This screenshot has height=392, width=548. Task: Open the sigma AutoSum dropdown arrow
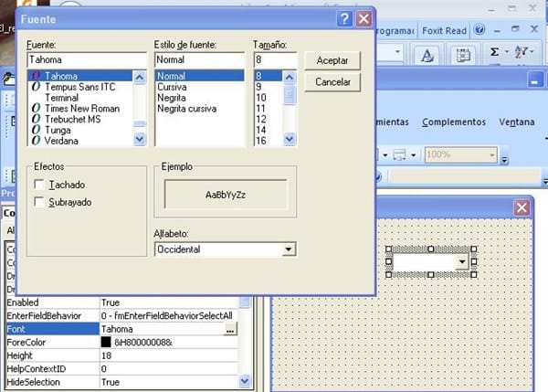pos(507,52)
